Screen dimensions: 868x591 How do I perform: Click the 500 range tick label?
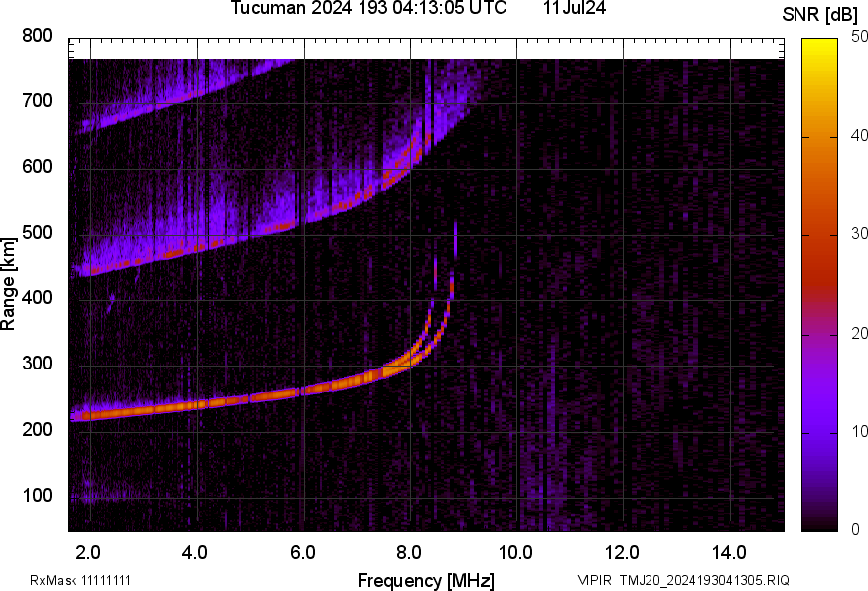pos(37,233)
